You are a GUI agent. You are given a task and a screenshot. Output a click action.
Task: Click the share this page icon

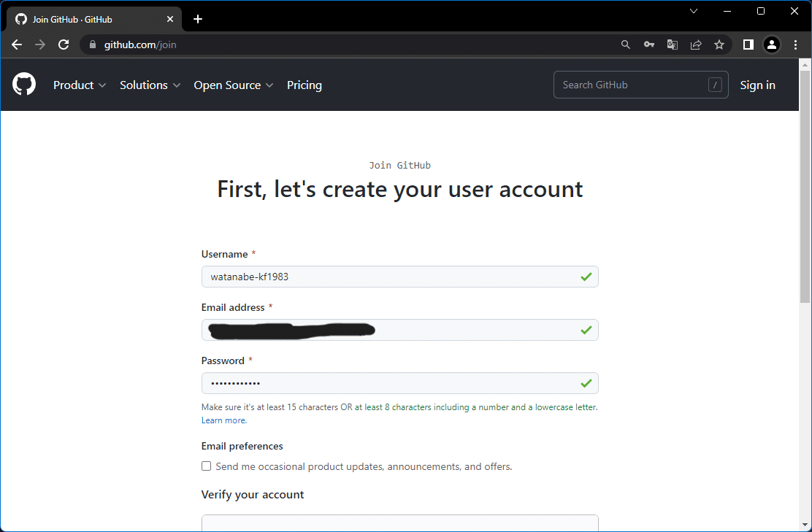[x=696, y=45]
